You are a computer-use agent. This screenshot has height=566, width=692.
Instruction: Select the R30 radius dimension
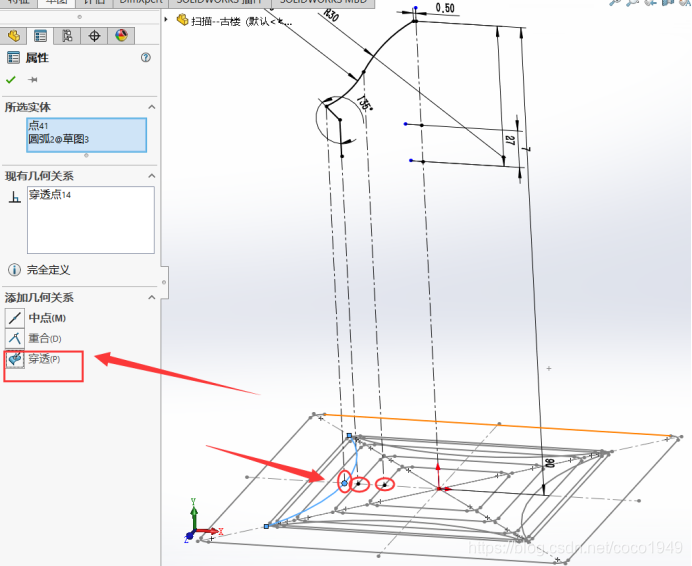331,15
